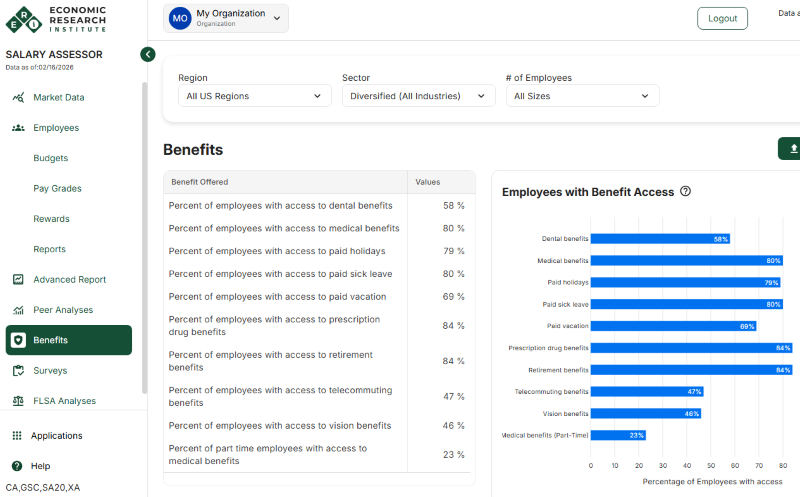Click the Market Data chart icon
Screen dimensions: 800x497
tap(18, 97)
